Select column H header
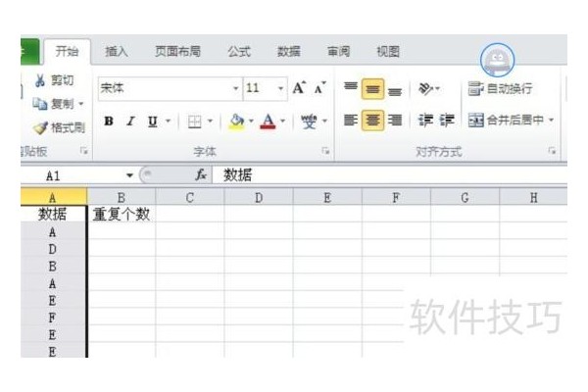This screenshot has width=588, height=392. pyautogui.click(x=533, y=197)
